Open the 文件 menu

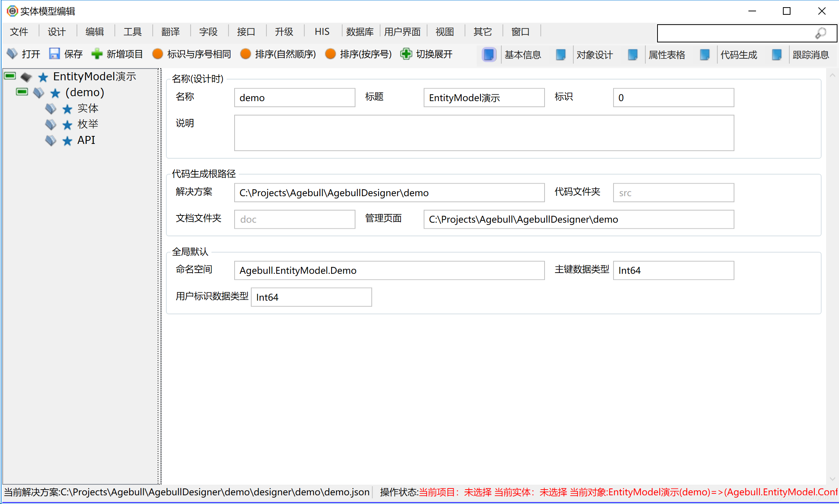click(x=19, y=32)
